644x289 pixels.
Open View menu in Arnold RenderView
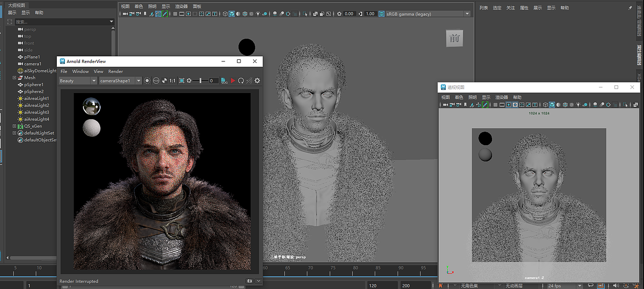[x=99, y=71]
